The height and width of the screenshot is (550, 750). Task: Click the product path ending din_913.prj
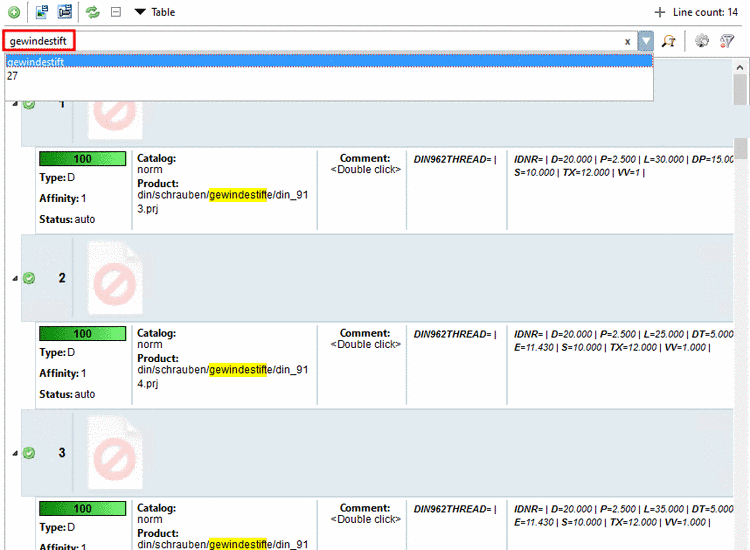coord(223,202)
